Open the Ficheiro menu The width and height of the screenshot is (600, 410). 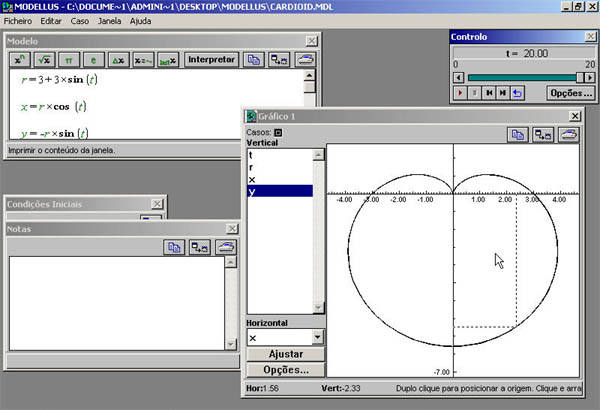(18, 21)
